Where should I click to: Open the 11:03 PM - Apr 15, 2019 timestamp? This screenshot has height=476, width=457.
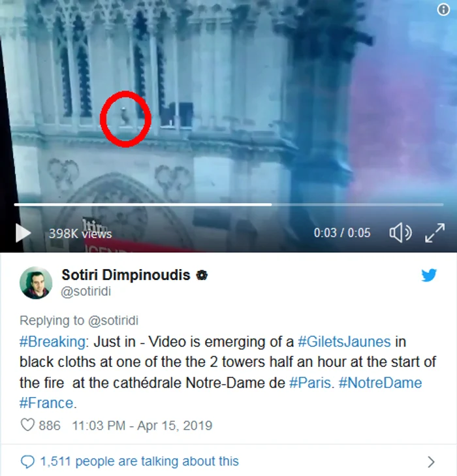coord(142,425)
